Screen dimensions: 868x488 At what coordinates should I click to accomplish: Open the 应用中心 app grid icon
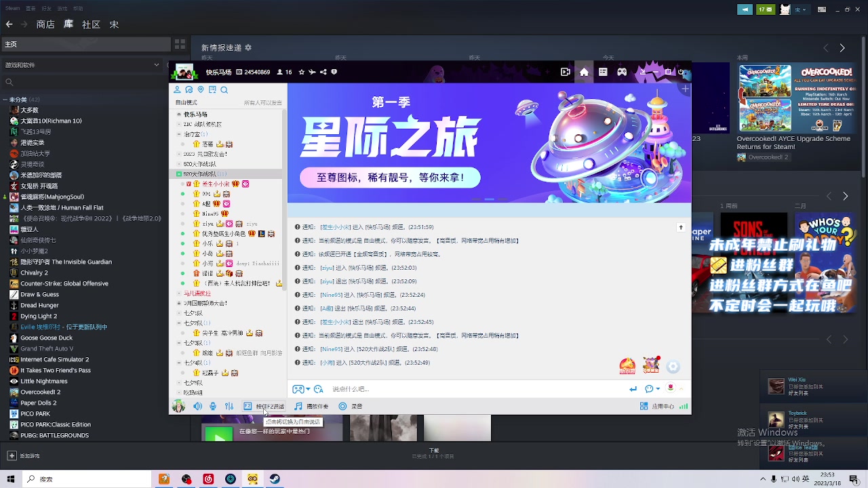(x=644, y=405)
